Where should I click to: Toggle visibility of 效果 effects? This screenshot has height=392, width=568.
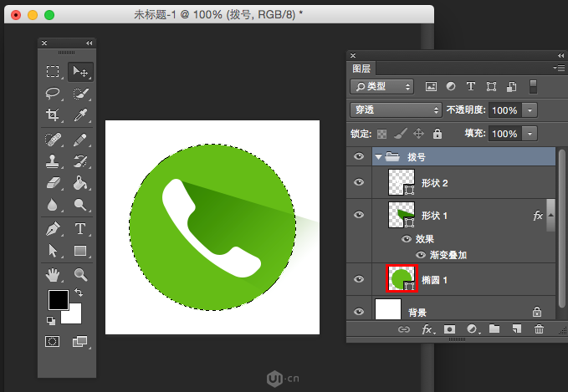(407, 239)
